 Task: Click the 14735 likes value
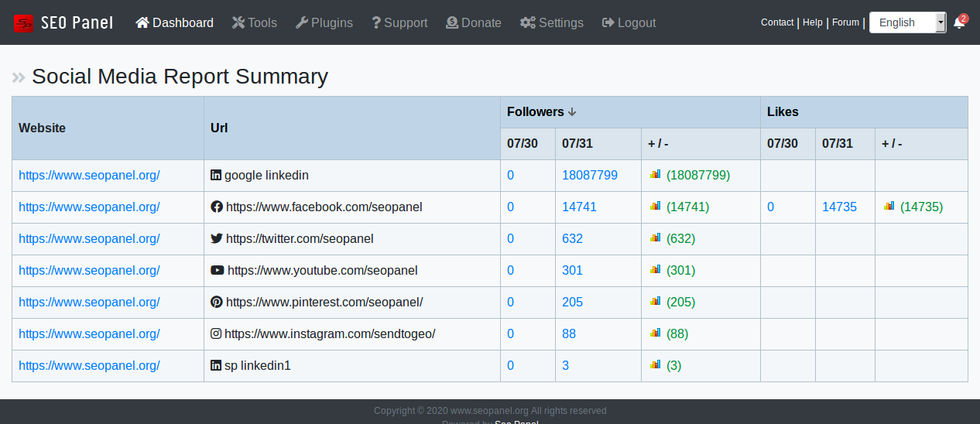pos(839,207)
